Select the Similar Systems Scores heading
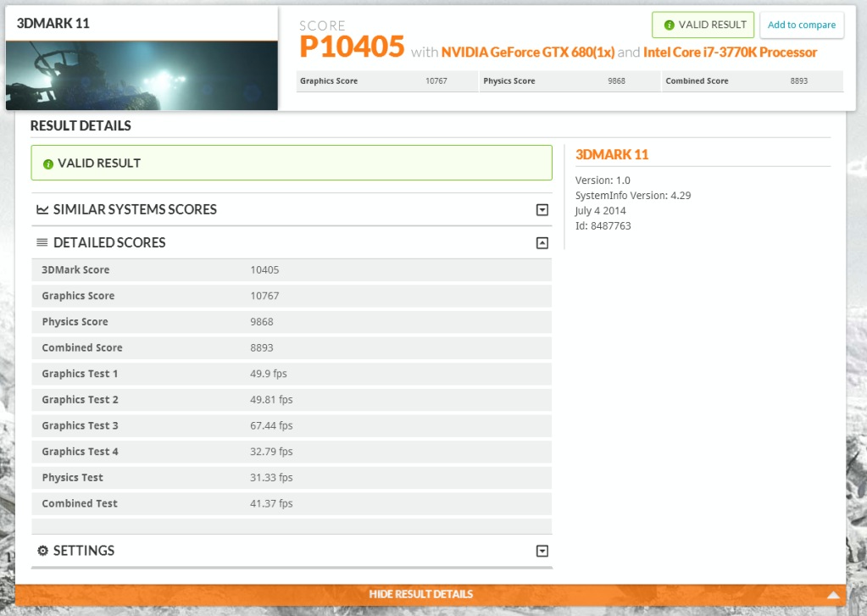 (135, 209)
